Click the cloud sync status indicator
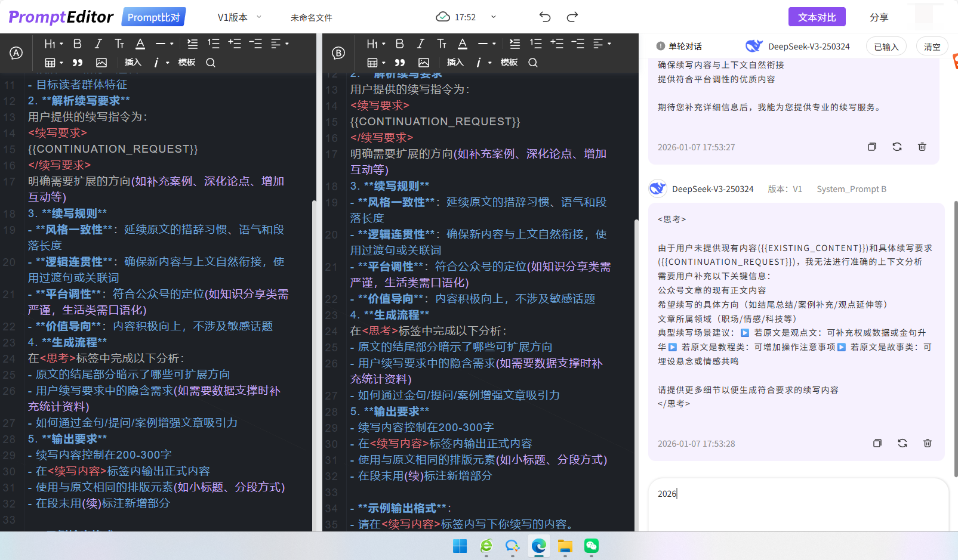The image size is (958, 560). [442, 17]
